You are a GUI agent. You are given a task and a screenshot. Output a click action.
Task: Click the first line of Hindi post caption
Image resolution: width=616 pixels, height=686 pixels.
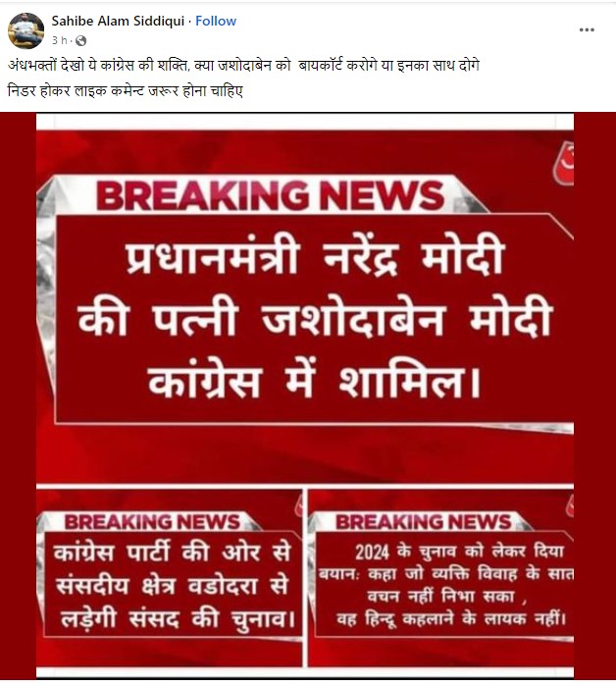243,66
